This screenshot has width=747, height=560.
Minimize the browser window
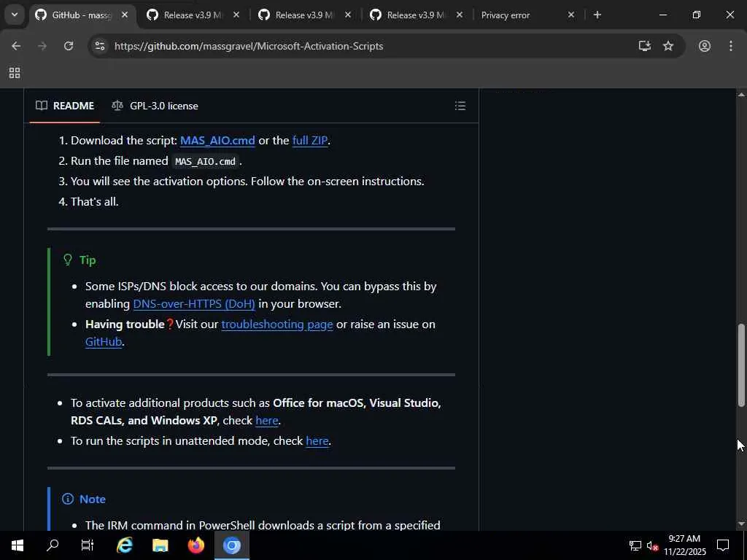(x=662, y=15)
